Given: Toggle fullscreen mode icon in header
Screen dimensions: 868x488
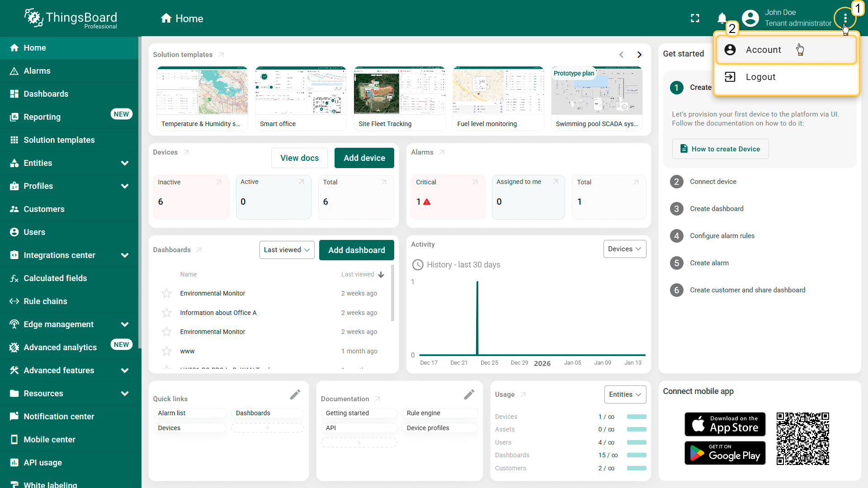Looking at the screenshot, I should click(695, 18).
